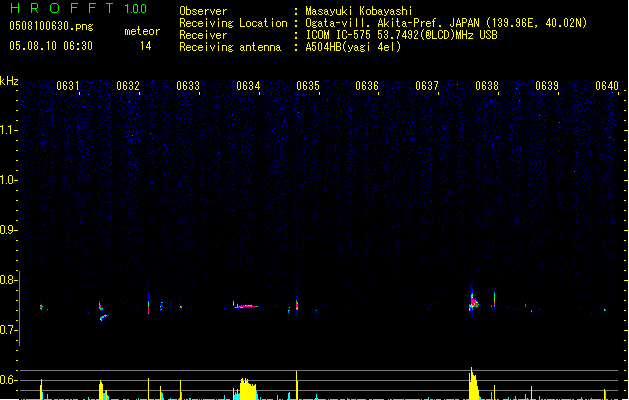Click the 0.6 kHz frequency axis label
The height and width of the screenshot is (400, 629).
coord(9,380)
